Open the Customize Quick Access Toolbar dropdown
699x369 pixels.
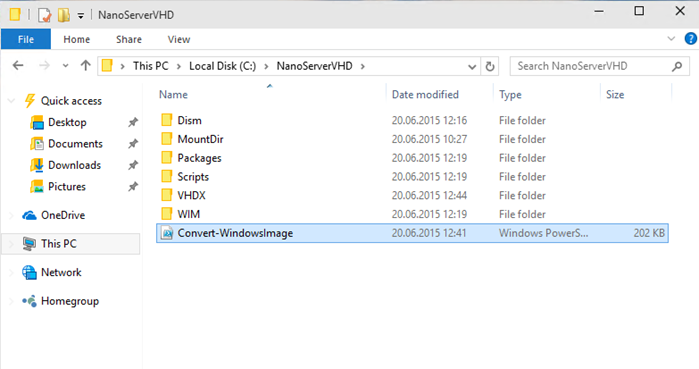click(81, 16)
